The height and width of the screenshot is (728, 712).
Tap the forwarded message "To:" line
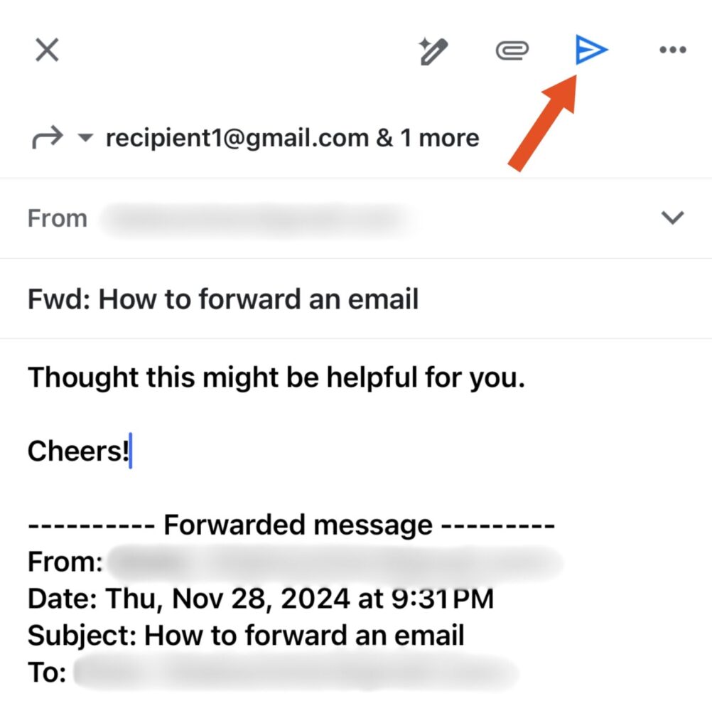tap(47, 672)
